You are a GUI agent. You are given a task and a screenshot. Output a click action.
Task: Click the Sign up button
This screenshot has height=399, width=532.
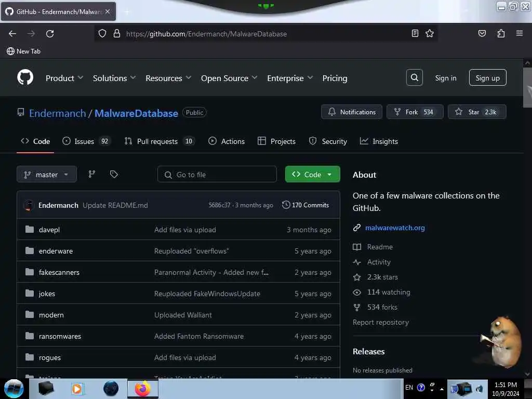point(487,78)
